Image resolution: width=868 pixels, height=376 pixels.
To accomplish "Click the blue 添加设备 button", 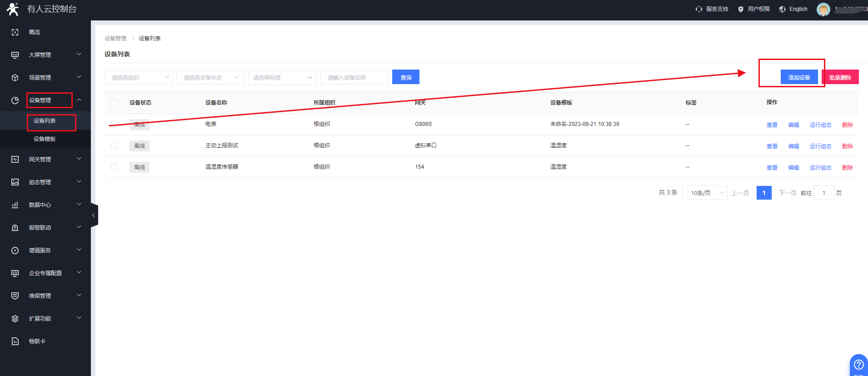I will pyautogui.click(x=799, y=77).
